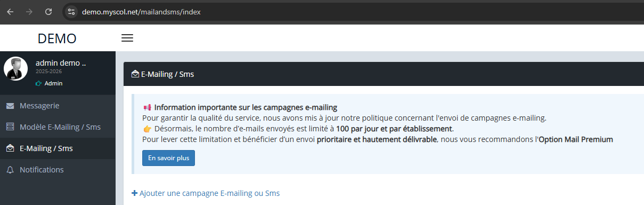Click the address bar URL field
Image resolution: width=644 pixels, height=205 pixels.
[352, 11]
